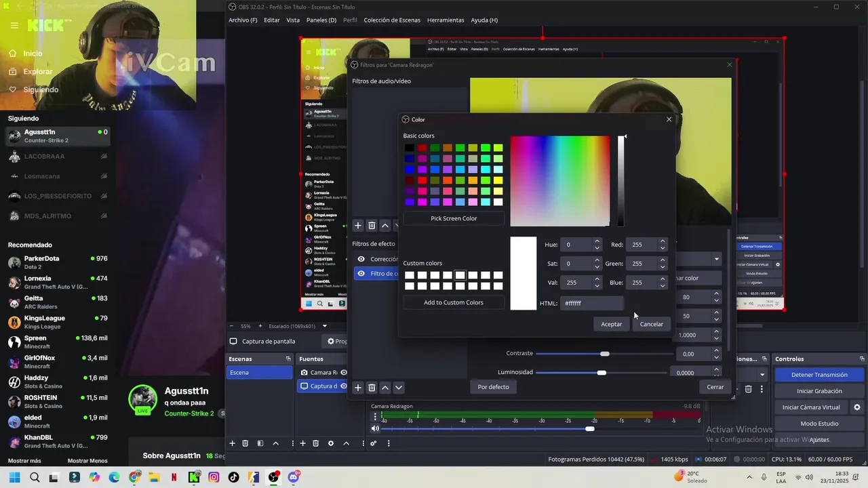Click the HTML color code field
868x488 pixels.
click(x=591, y=303)
